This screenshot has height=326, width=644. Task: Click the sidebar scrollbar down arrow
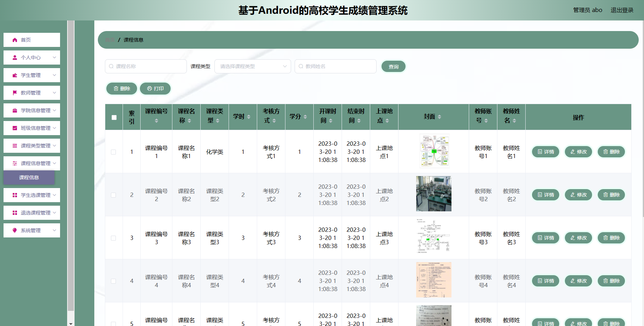coord(71,323)
